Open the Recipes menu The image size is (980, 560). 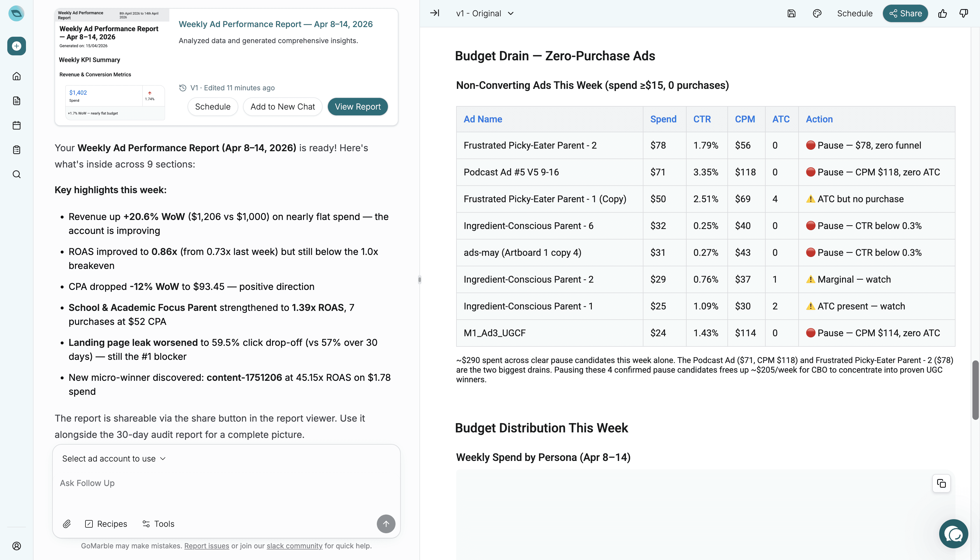tap(106, 524)
